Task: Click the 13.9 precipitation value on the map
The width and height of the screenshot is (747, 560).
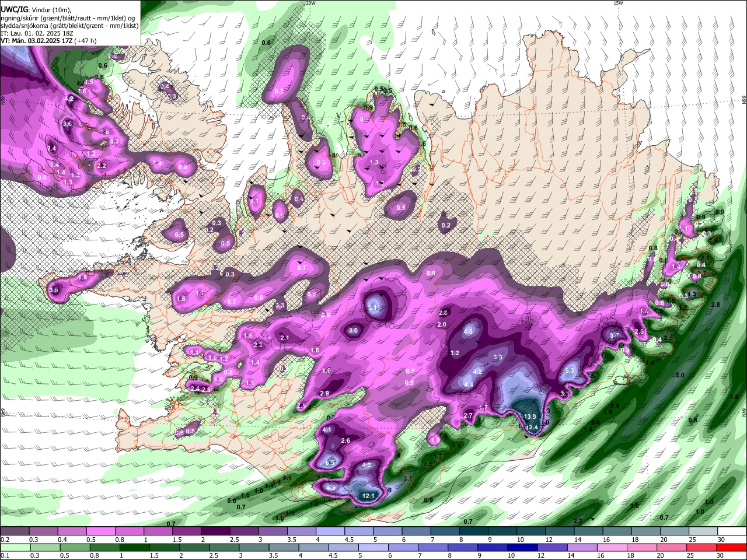Action: coord(530,416)
